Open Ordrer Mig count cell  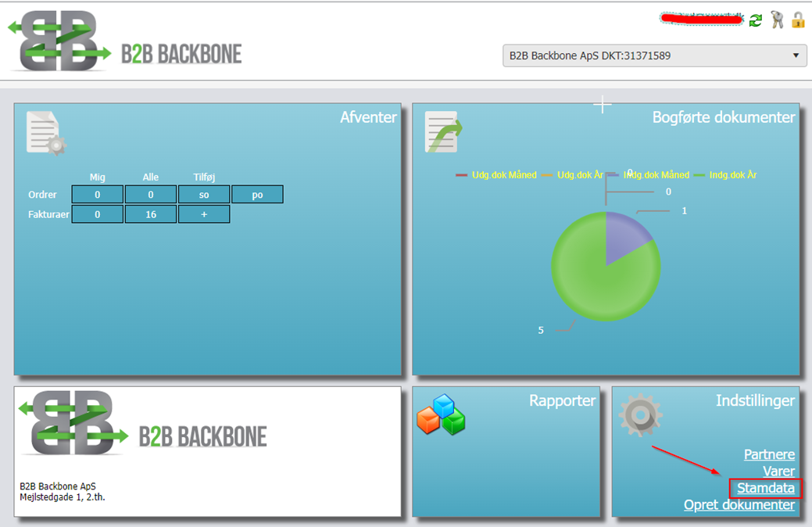(98, 195)
